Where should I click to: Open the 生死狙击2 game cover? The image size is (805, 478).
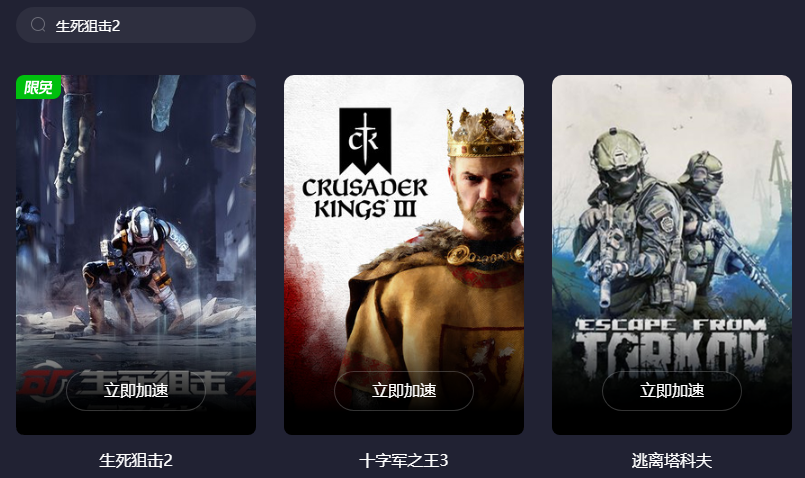click(x=136, y=255)
